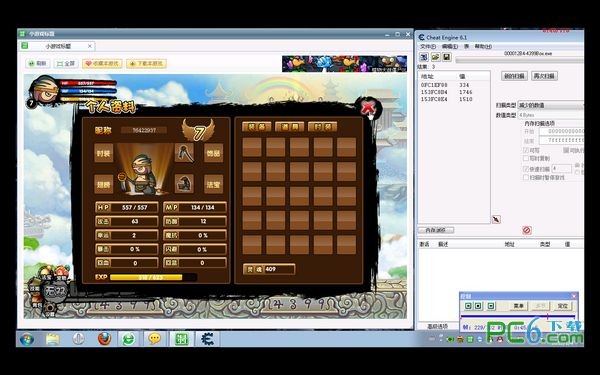600x375 pixels.
Task: Click the weapon equipment slot icon
Action: 184,153
